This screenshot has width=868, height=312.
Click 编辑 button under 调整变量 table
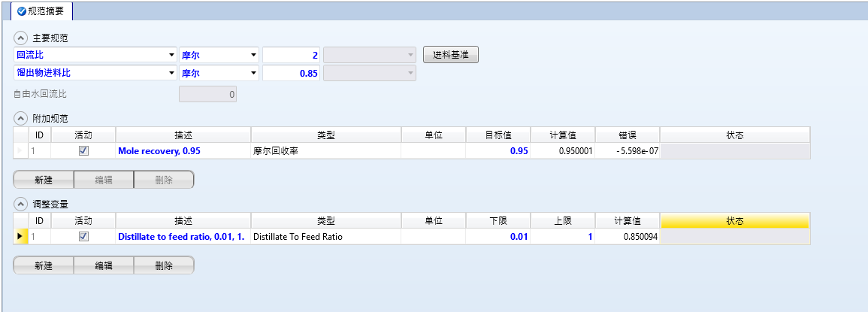click(103, 265)
